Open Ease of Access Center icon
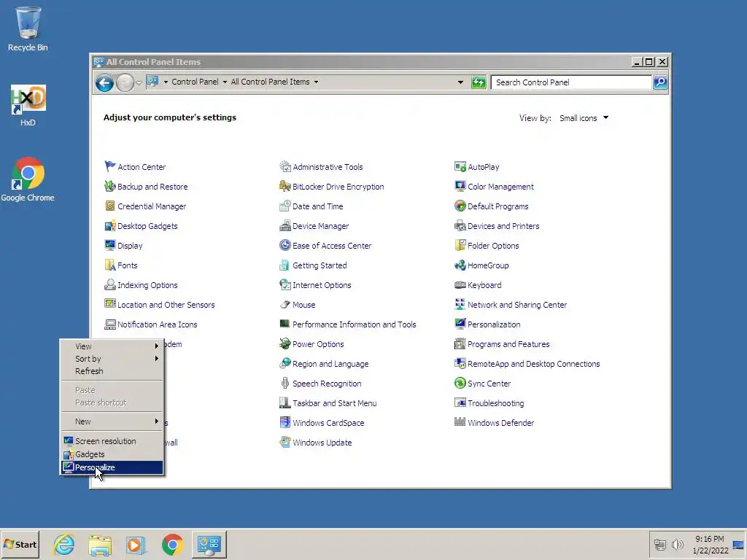Image resolution: width=747 pixels, height=560 pixels. (285, 245)
